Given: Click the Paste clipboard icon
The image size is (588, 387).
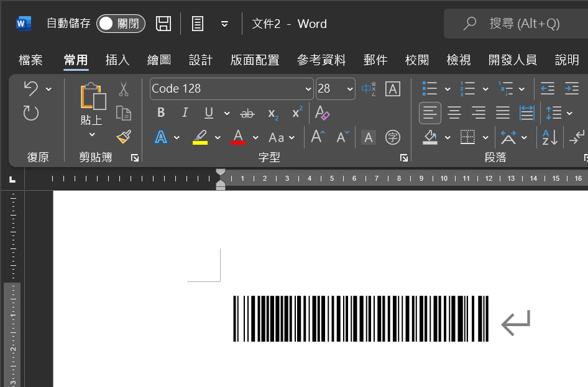Looking at the screenshot, I should click(x=93, y=96).
